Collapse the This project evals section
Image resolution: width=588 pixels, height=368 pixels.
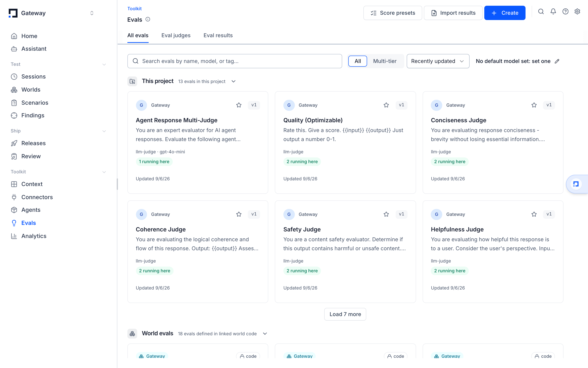pyautogui.click(x=234, y=81)
